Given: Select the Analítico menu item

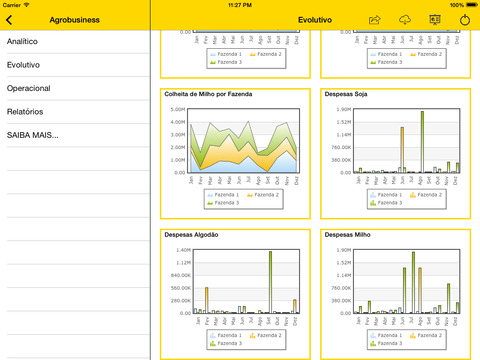Looking at the screenshot, I should tap(75, 42).
